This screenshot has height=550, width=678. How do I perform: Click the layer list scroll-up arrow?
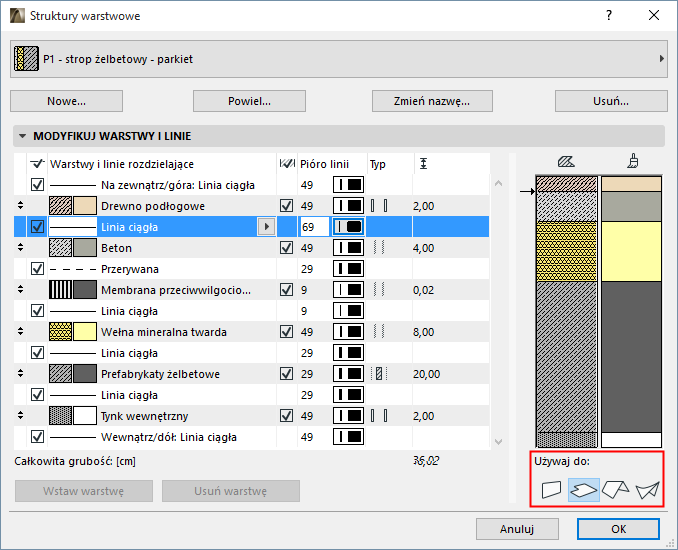(x=498, y=183)
